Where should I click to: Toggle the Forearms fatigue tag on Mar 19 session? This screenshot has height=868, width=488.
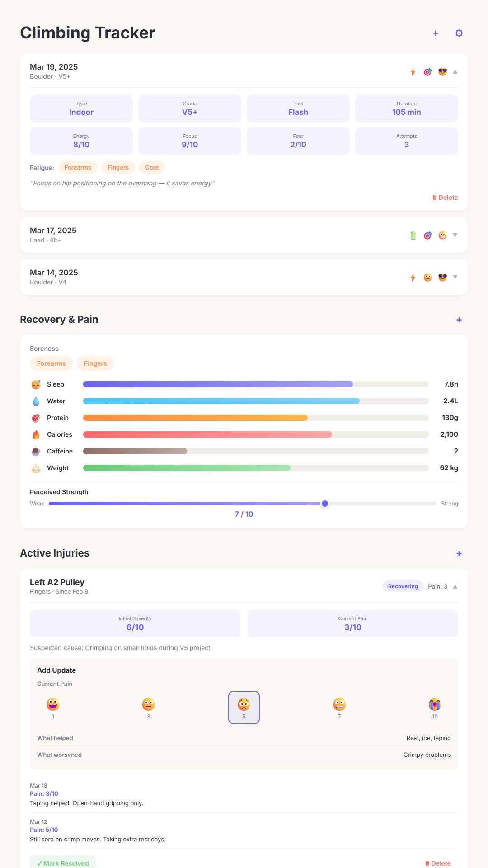pyautogui.click(x=78, y=167)
